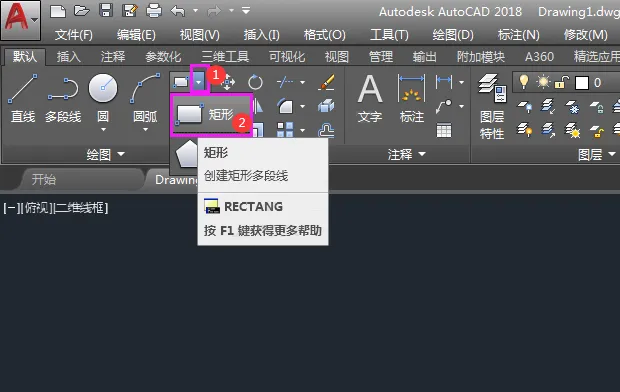Switch to the 附加模块 ribbon tab
Image resolution: width=620 pixels, height=392 pixels.
click(x=481, y=57)
